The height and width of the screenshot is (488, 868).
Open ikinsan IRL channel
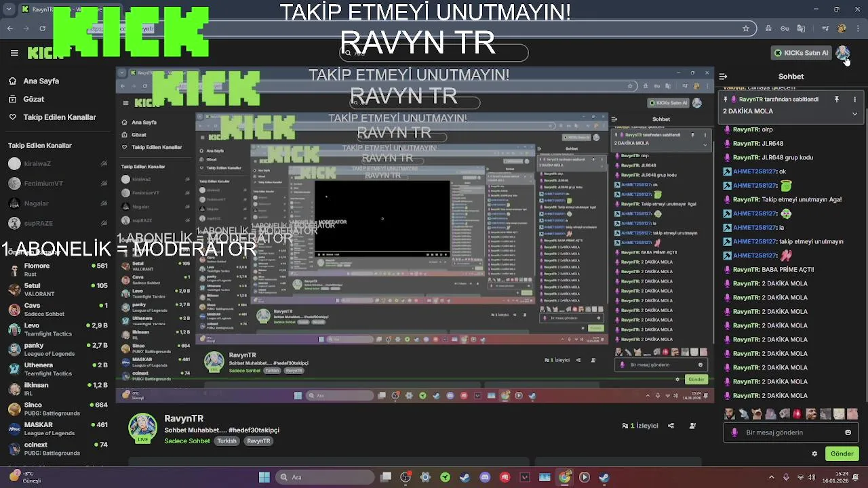57,389
